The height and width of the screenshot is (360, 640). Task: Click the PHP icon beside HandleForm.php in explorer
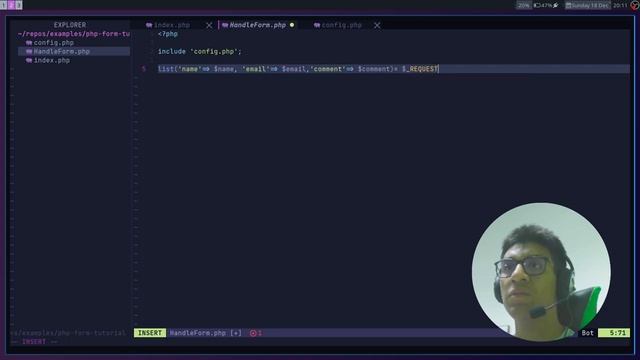point(29,51)
